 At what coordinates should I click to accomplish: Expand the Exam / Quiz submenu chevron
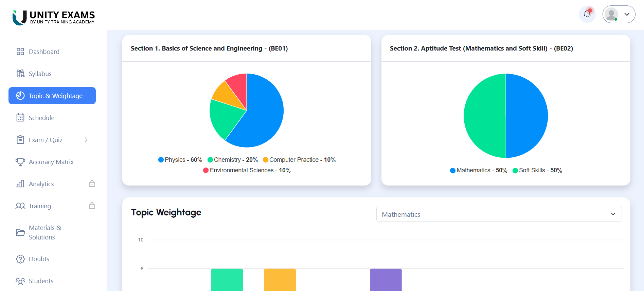click(x=86, y=140)
